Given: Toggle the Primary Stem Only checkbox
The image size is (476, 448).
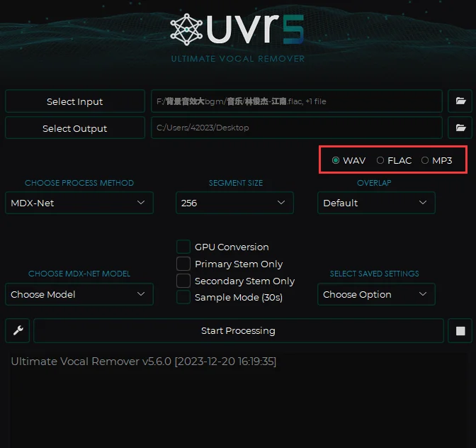Looking at the screenshot, I should (183, 264).
